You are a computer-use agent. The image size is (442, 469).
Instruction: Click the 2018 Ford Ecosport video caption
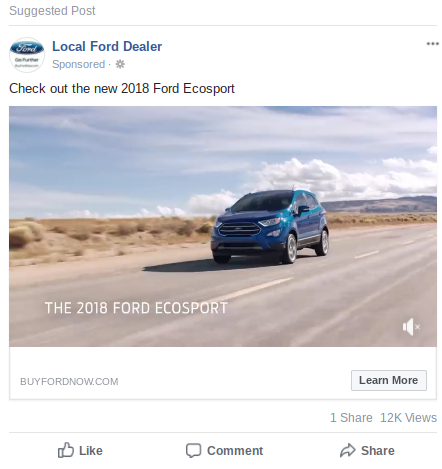click(136, 308)
